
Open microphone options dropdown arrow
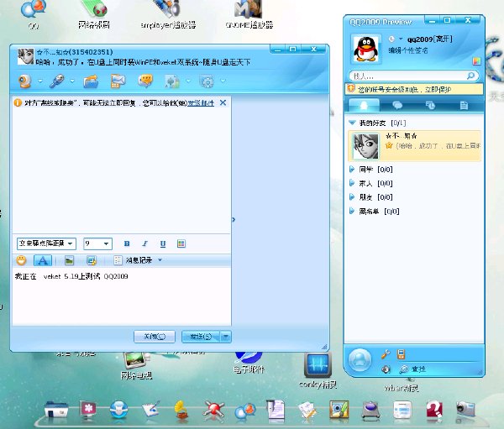[72, 81]
